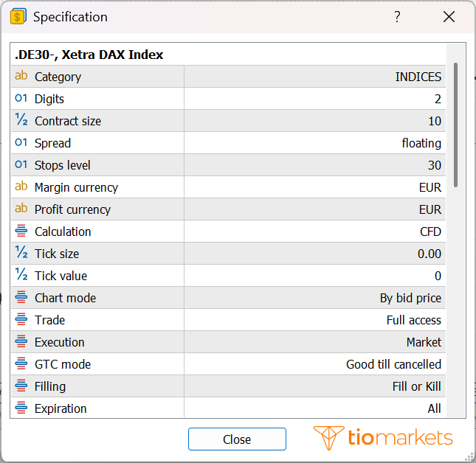Open help with the question mark
This screenshot has width=476, height=463.
[397, 17]
